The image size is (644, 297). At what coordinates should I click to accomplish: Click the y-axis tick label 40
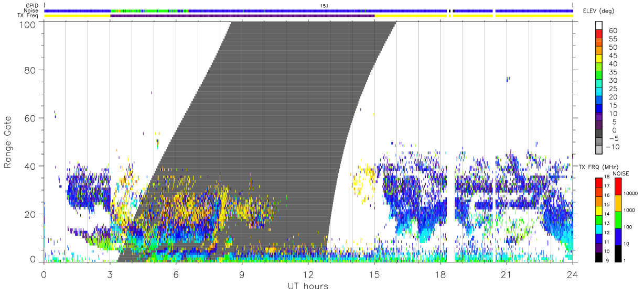pyautogui.click(x=30, y=166)
